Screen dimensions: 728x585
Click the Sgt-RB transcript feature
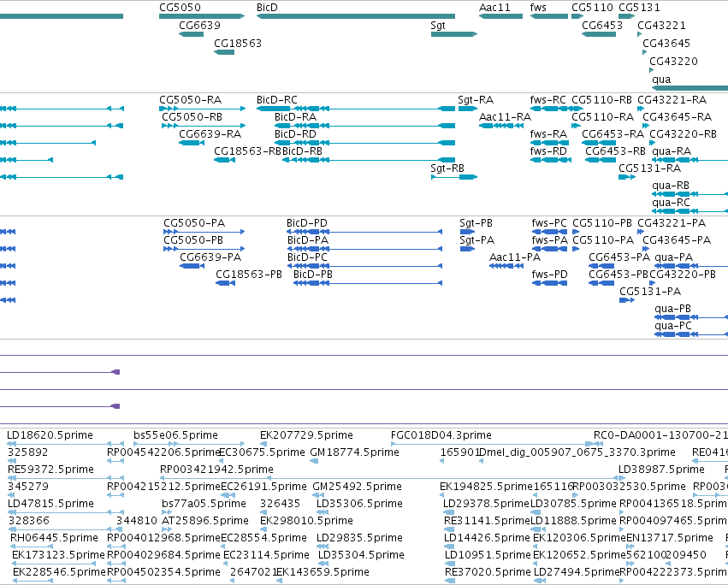click(454, 177)
